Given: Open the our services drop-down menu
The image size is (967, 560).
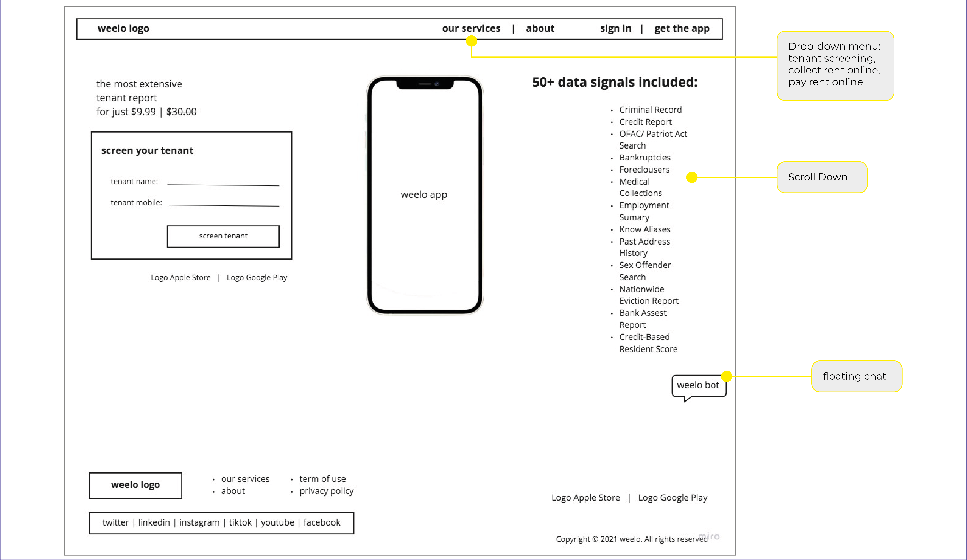Looking at the screenshot, I should pos(471,28).
